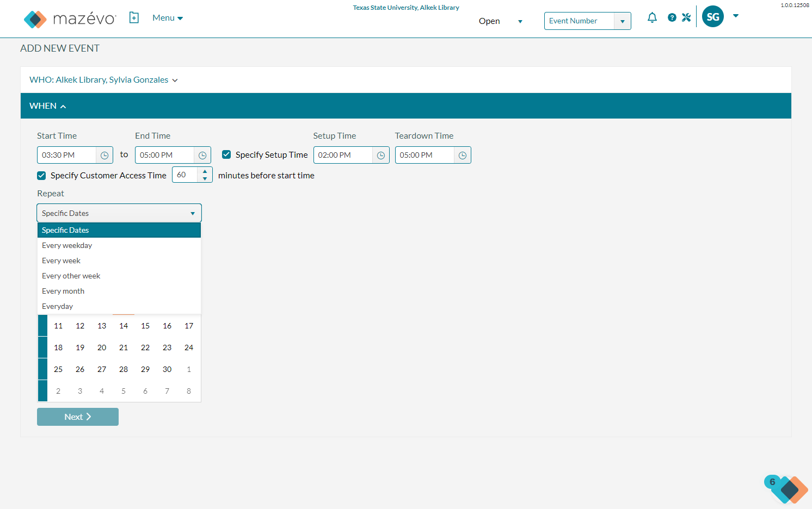Select Every month option
This screenshot has height=509, width=812.
click(119, 291)
